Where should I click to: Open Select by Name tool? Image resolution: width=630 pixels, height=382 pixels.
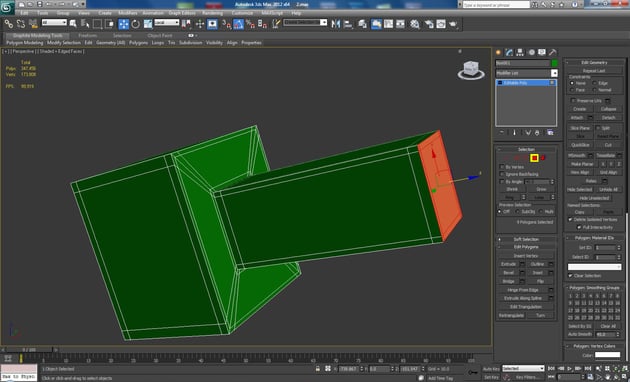click(85, 24)
